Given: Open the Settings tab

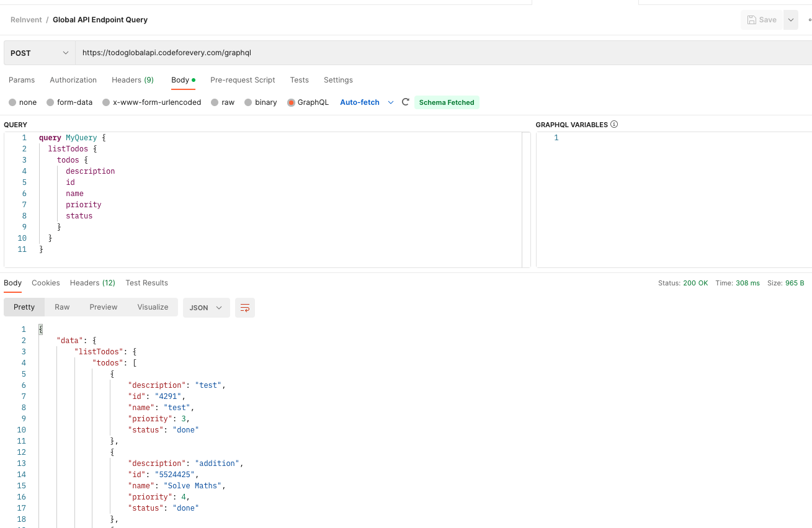Looking at the screenshot, I should pyautogui.click(x=338, y=80).
